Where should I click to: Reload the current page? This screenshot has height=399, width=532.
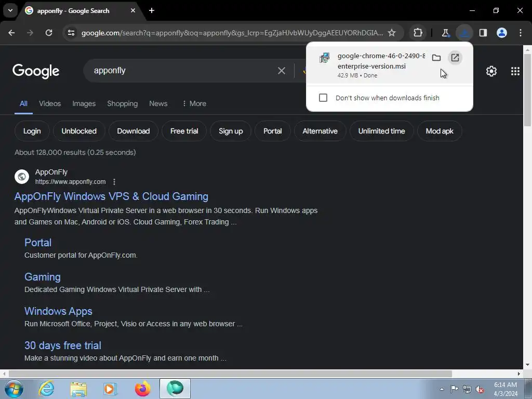click(x=49, y=33)
